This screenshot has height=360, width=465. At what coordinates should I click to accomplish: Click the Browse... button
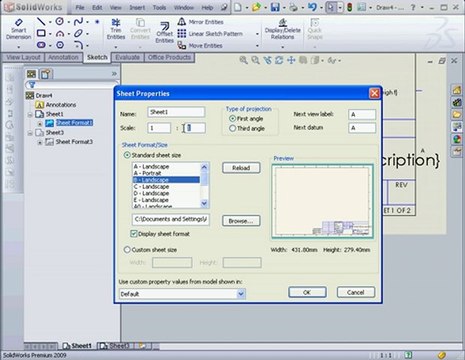241,221
